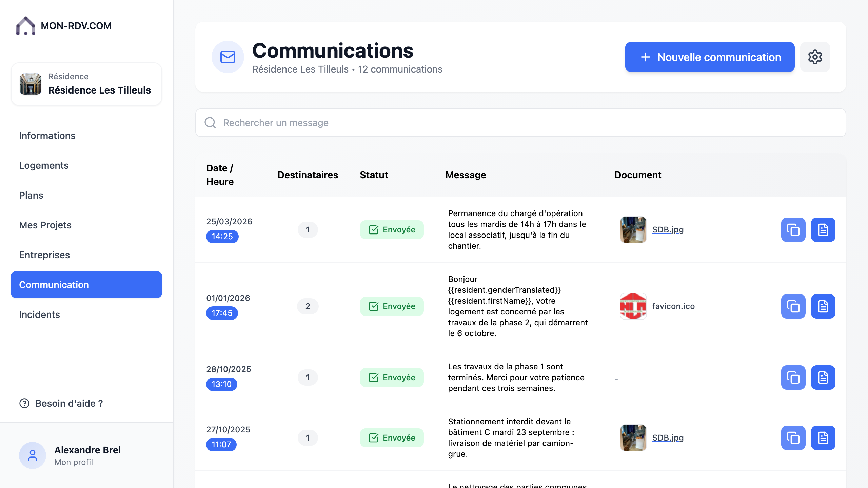Viewport: 868px width, 488px height.
Task: Click the 01/01/2026 date
Action: click(x=228, y=298)
